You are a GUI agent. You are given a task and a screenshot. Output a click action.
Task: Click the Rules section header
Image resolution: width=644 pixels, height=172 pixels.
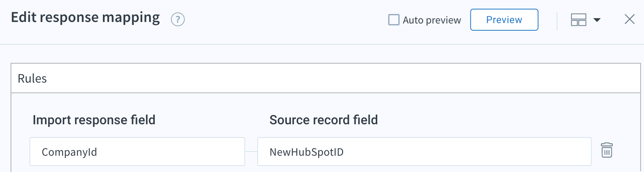(33, 78)
